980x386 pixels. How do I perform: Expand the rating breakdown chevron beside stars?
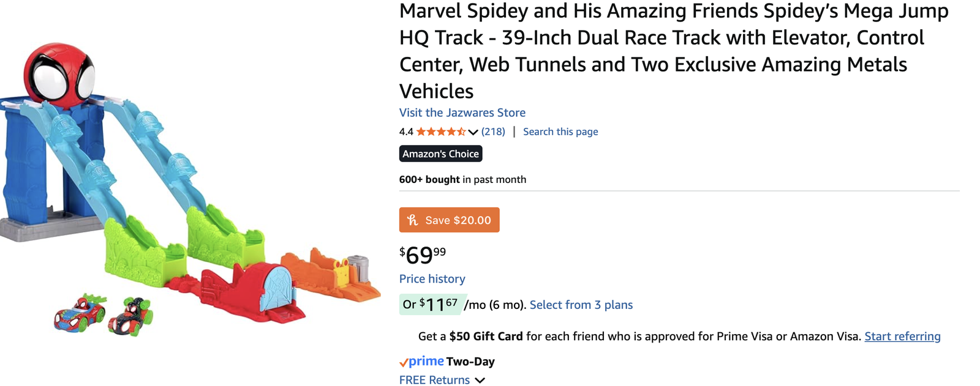point(473,132)
